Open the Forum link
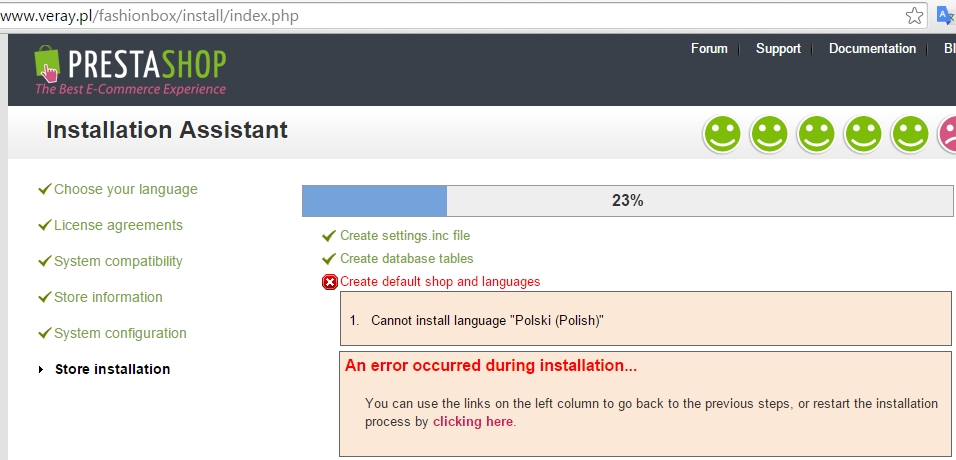This screenshot has width=956, height=460. click(709, 49)
